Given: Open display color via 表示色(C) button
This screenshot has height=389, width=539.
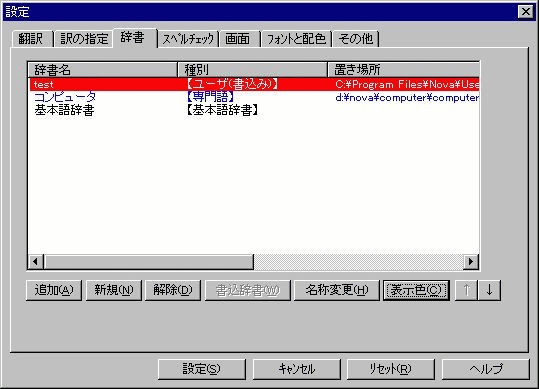Looking at the screenshot, I should point(417,290).
